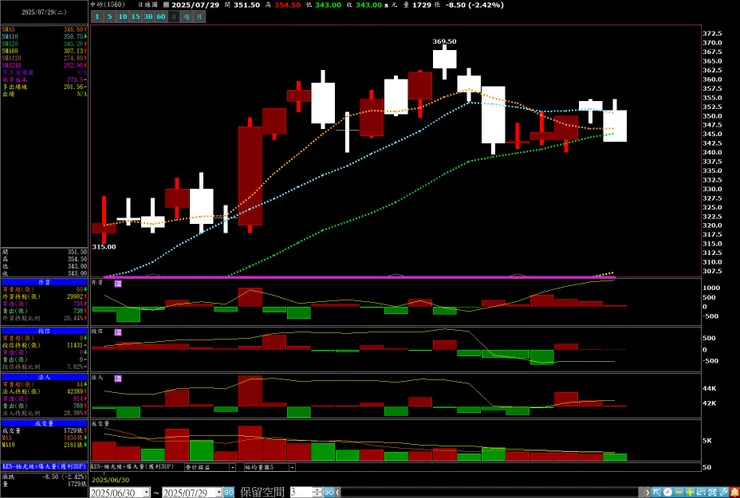Click the last candlestick on the chart

pyautogui.click(x=615, y=125)
